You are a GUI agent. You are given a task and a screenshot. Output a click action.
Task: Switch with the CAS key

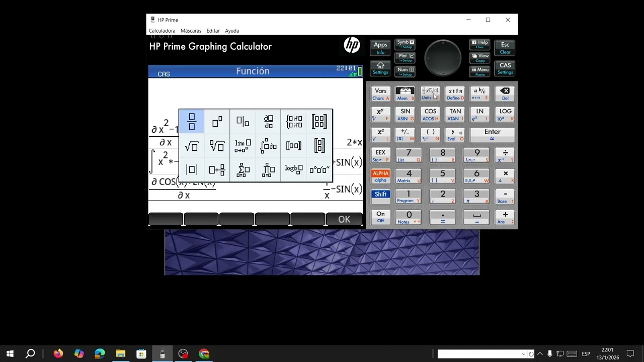tap(505, 68)
